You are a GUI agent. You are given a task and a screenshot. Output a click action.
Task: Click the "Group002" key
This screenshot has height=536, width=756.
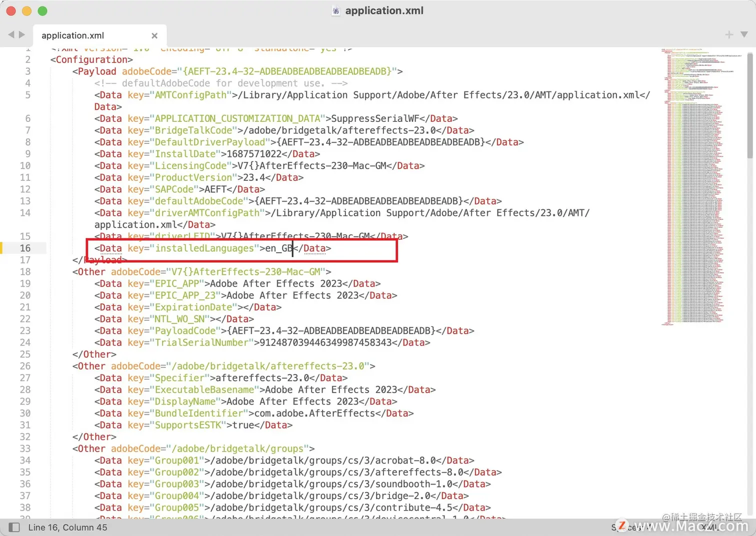coord(177,473)
